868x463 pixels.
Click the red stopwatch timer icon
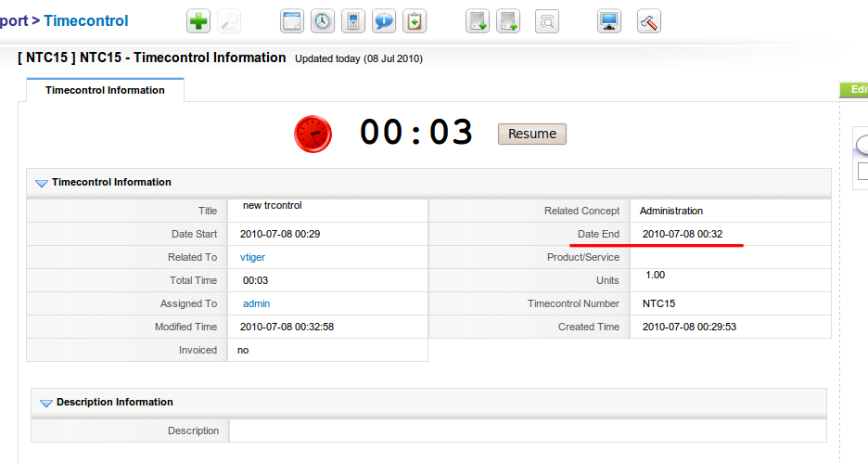click(313, 134)
